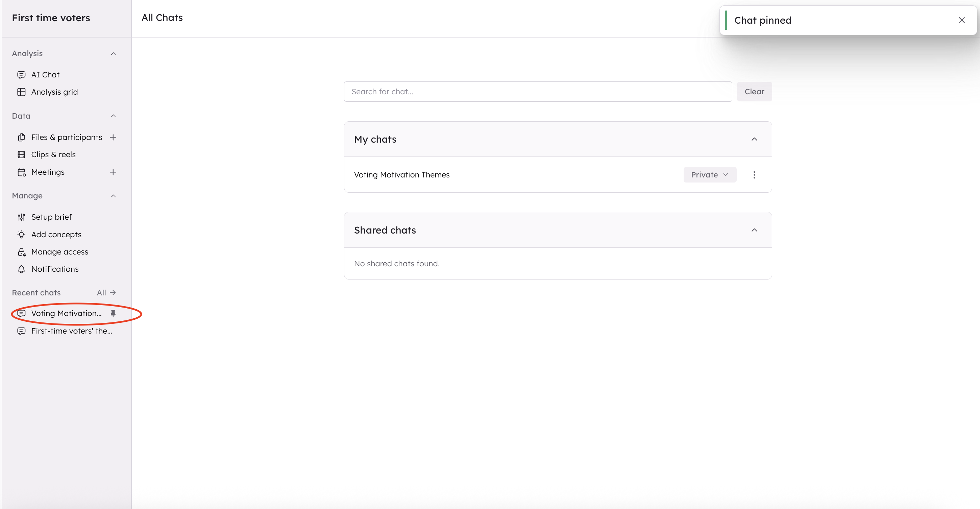
Task: Focus the Search for chat field
Action: 537,92
